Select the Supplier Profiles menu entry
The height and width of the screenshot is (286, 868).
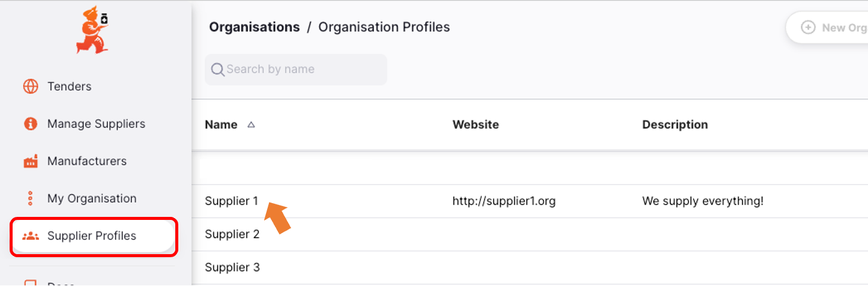pos(94,236)
